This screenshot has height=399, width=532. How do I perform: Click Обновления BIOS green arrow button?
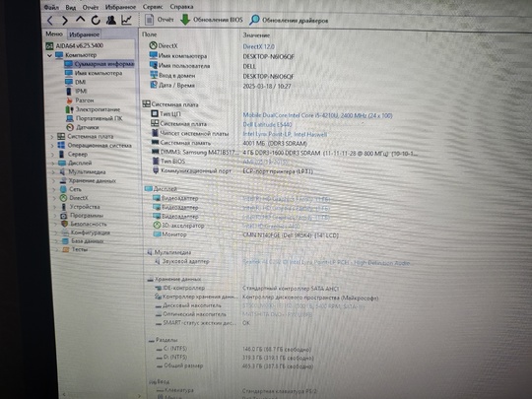(x=212, y=20)
